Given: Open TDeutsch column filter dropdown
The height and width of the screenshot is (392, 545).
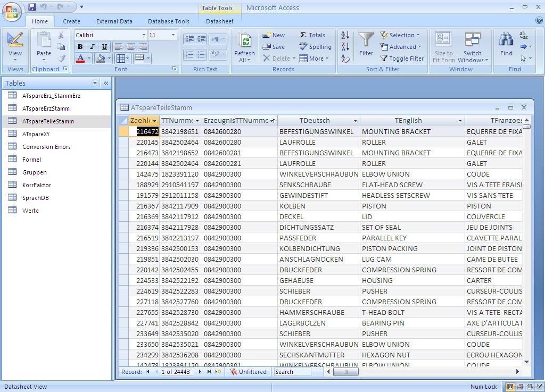Looking at the screenshot, I should coord(355,121).
